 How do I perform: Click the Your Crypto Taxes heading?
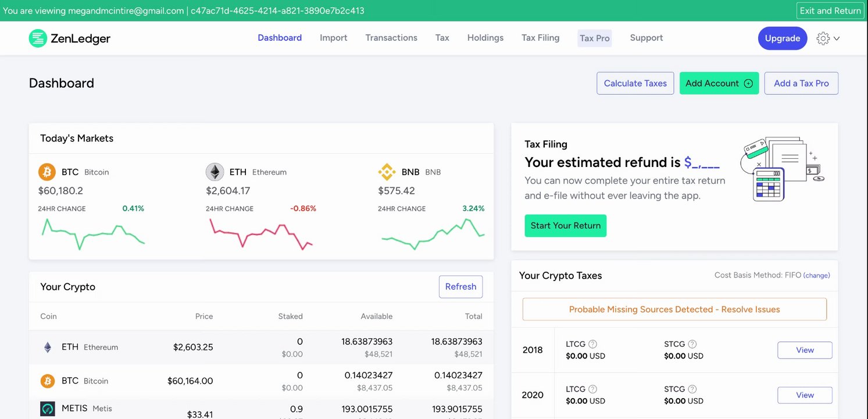560,276
